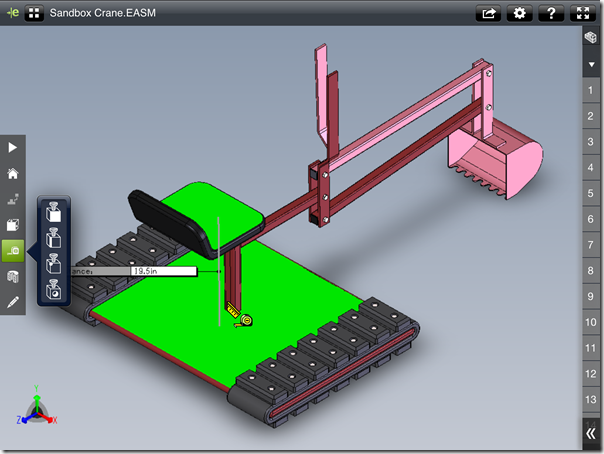Select the Markup pencil tool
This screenshot has width=604, height=454.
tap(13, 302)
